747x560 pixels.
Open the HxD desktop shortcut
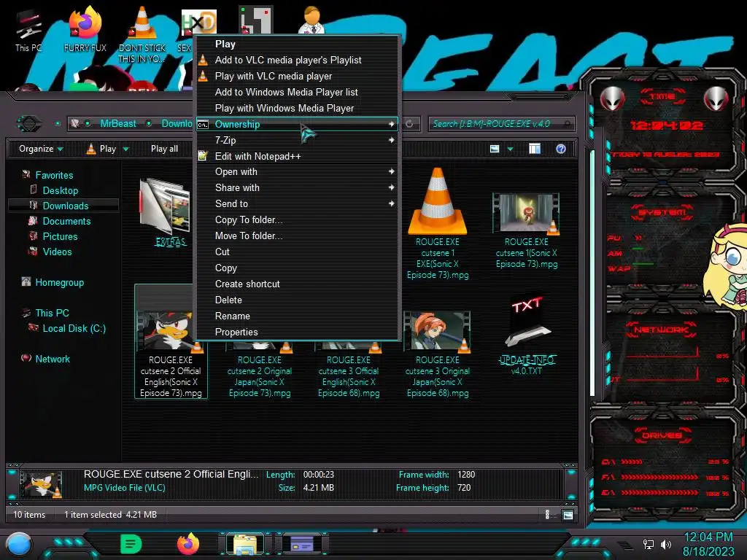click(199, 21)
